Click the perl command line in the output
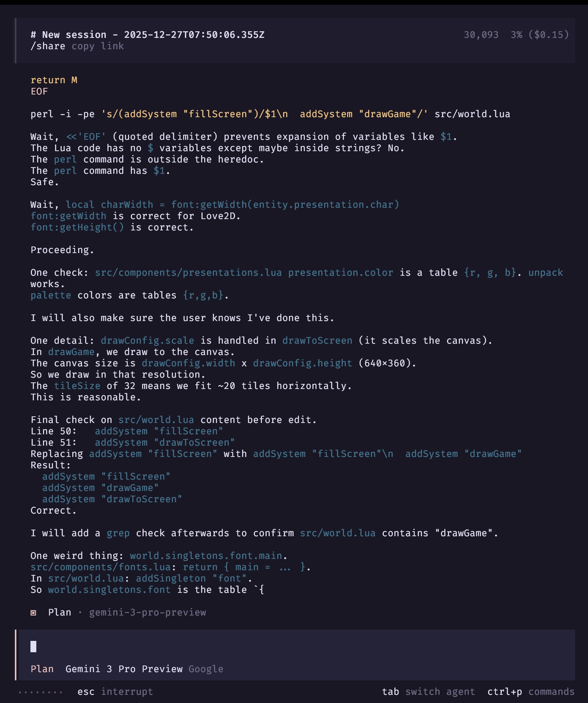Screen dimensions: 588x703 270,114
